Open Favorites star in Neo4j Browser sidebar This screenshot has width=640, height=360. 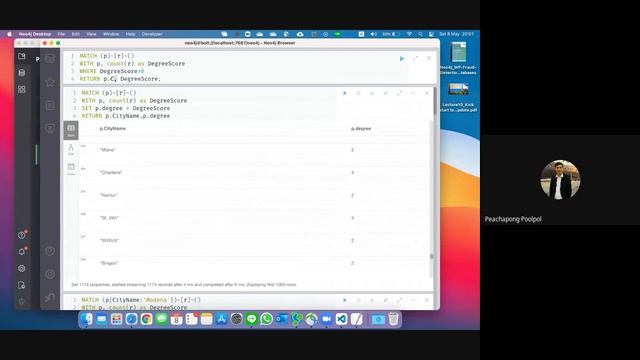[50, 82]
